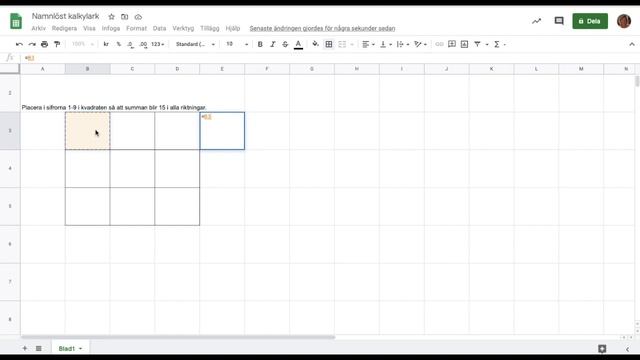Open the Google Sheets home logo
This screenshot has width=640, height=360.
(x=16, y=21)
